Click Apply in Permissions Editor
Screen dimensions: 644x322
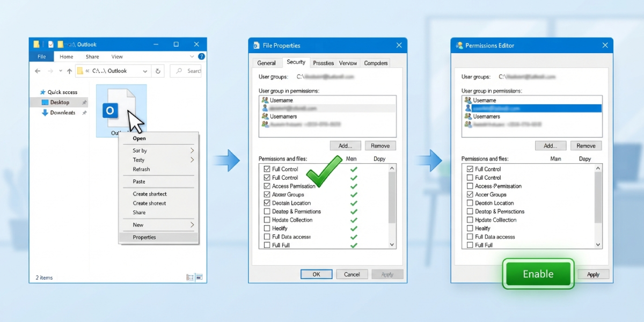(x=593, y=274)
